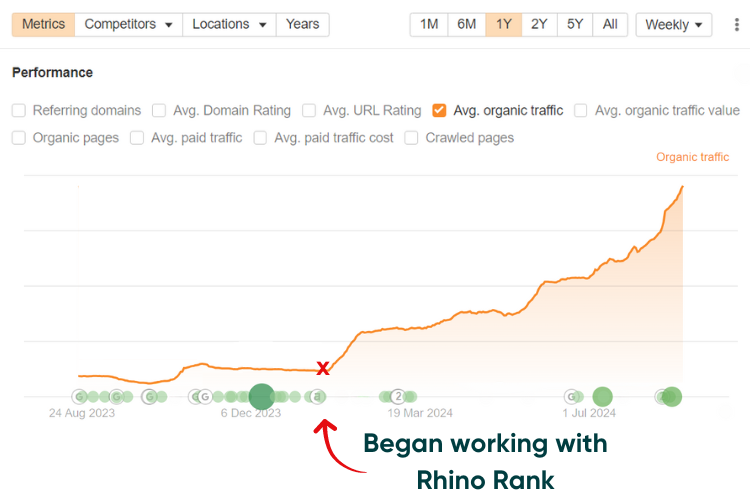
Task: Set time range to 5Y
Action: (575, 24)
